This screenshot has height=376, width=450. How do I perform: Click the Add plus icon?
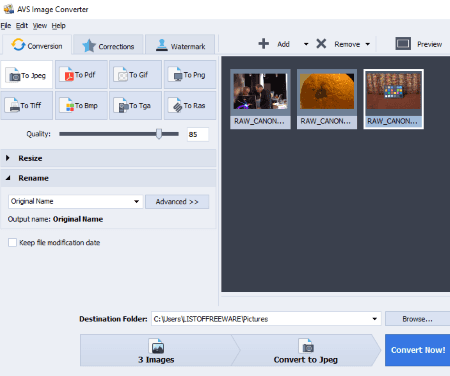264,44
